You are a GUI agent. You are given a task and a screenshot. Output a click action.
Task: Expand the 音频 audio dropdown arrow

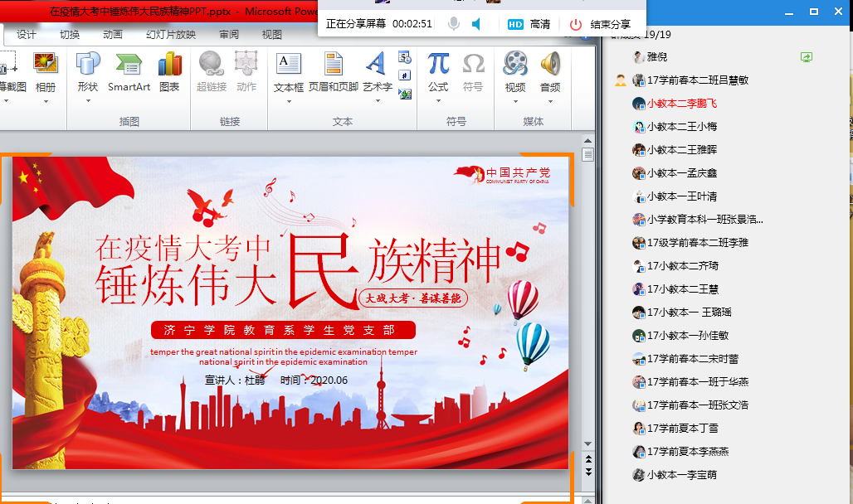click(549, 102)
